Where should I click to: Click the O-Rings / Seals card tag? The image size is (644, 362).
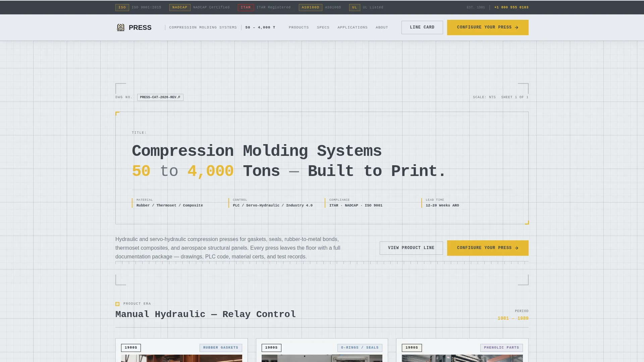pyautogui.click(x=360, y=348)
